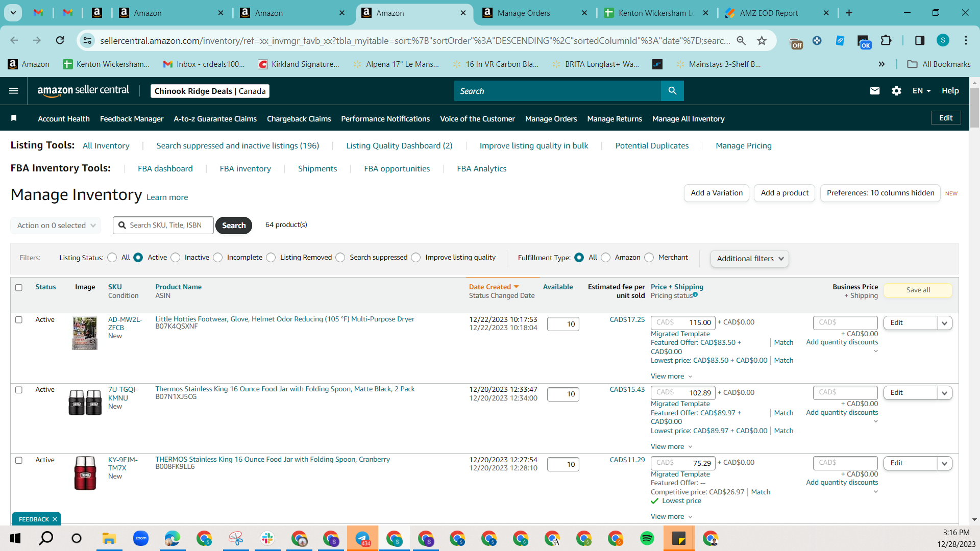Open Edit dropdown arrow for Thermos 2 Pack row
Viewport: 980px width, 551px height.
pos(944,393)
